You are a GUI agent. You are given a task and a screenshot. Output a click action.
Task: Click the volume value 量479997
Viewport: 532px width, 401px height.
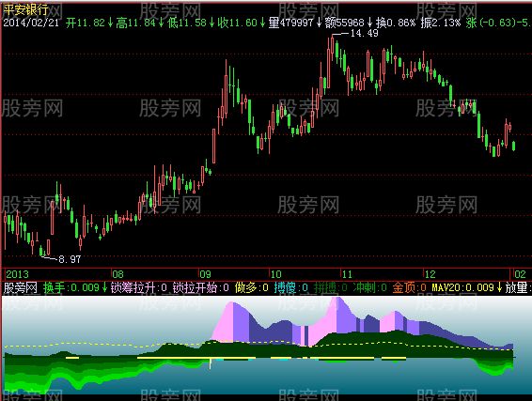point(290,23)
